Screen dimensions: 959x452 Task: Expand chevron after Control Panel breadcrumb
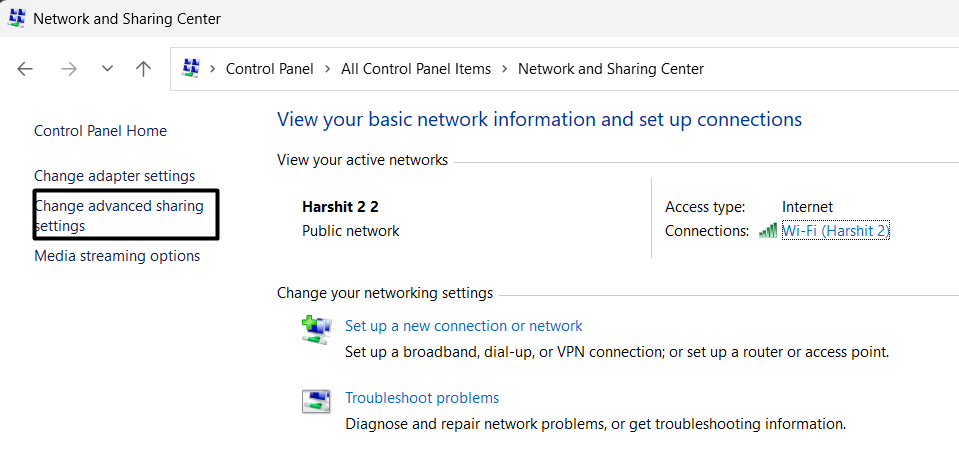tap(327, 69)
